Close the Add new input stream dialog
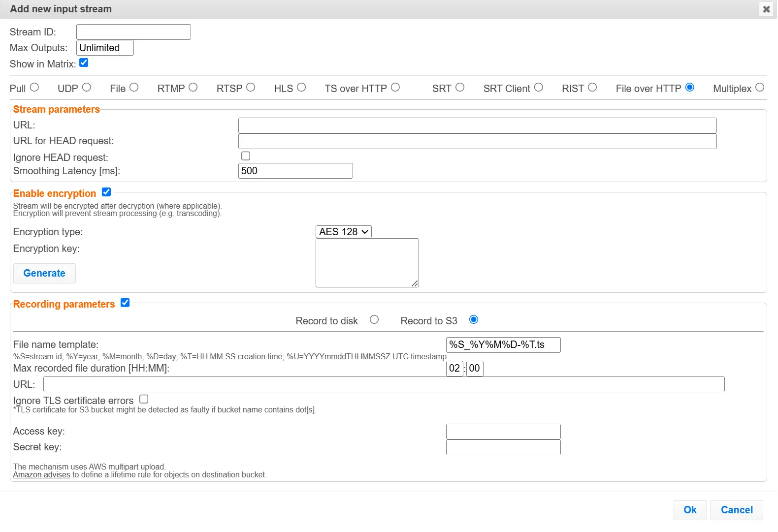 766,9
